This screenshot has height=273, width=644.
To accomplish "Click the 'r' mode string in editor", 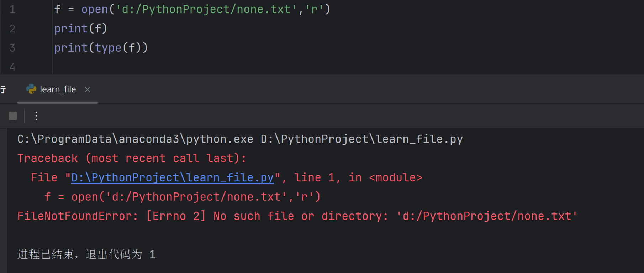I will (314, 9).
